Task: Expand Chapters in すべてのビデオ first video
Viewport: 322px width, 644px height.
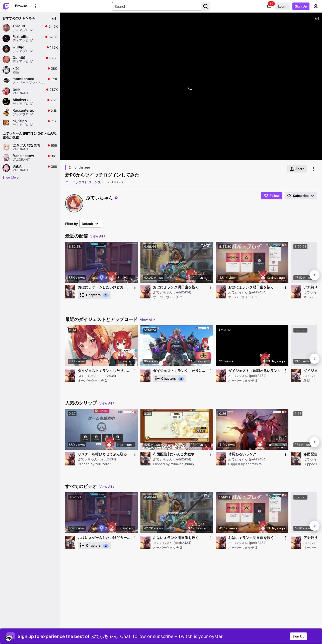Action: [x=94, y=546]
